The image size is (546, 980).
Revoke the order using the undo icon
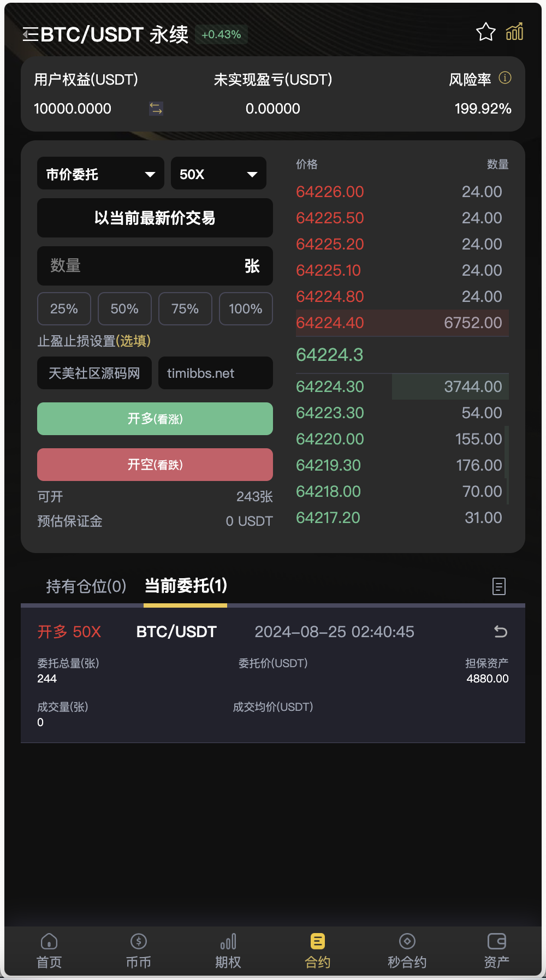501,632
